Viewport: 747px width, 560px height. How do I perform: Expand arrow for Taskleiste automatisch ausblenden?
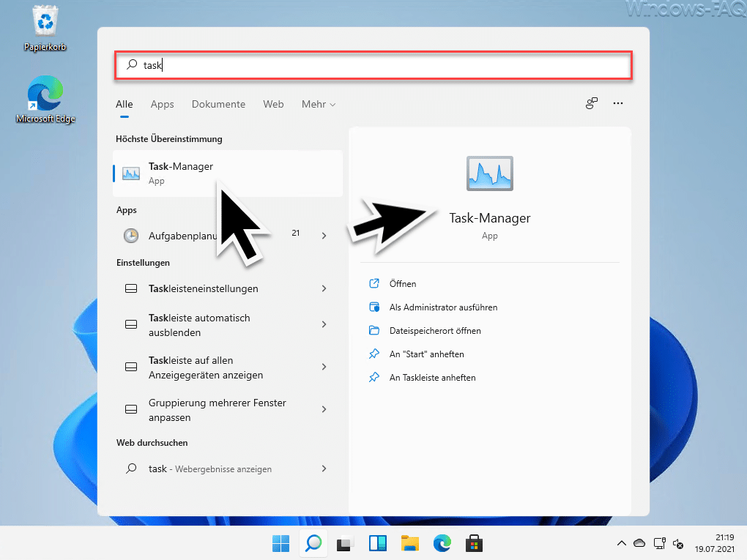324,324
